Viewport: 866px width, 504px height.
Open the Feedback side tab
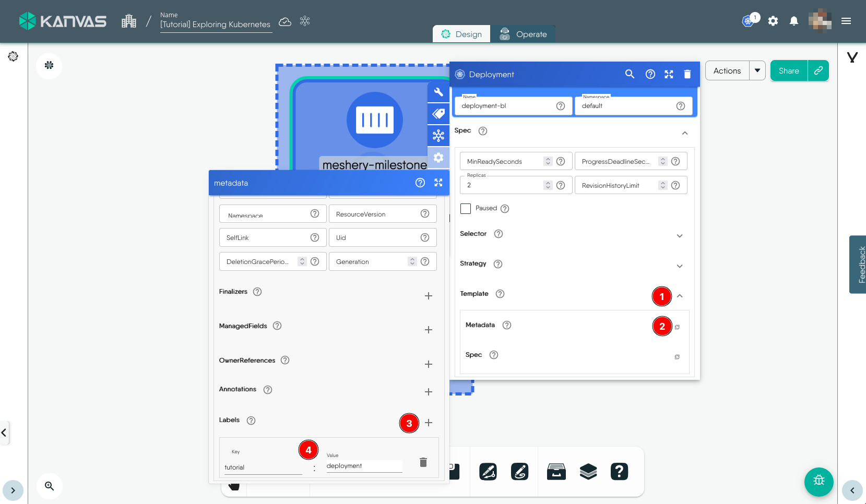pyautogui.click(x=859, y=265)
